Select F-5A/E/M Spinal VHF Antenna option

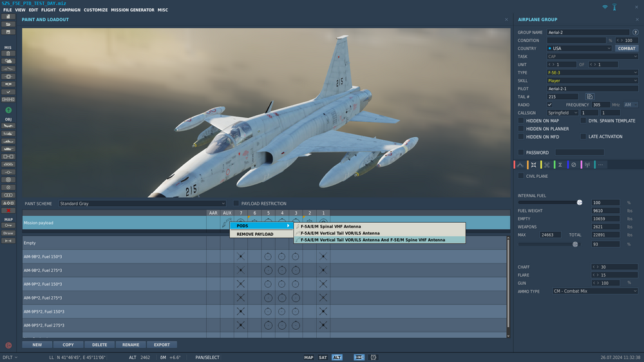click(x=380, y=226)
